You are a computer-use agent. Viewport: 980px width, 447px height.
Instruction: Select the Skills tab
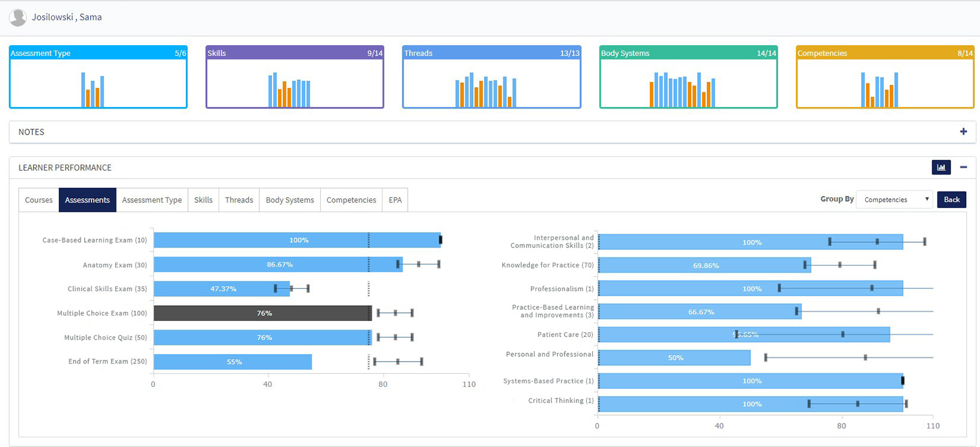tap(203, 200)
